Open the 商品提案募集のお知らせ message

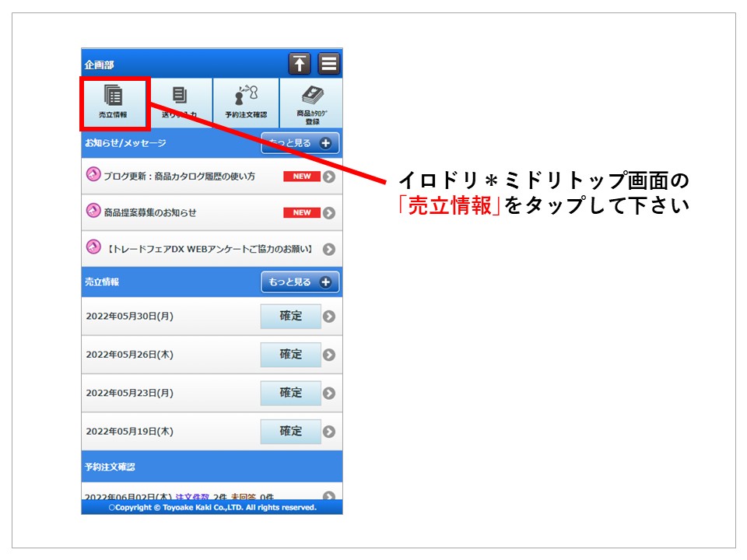150,212
